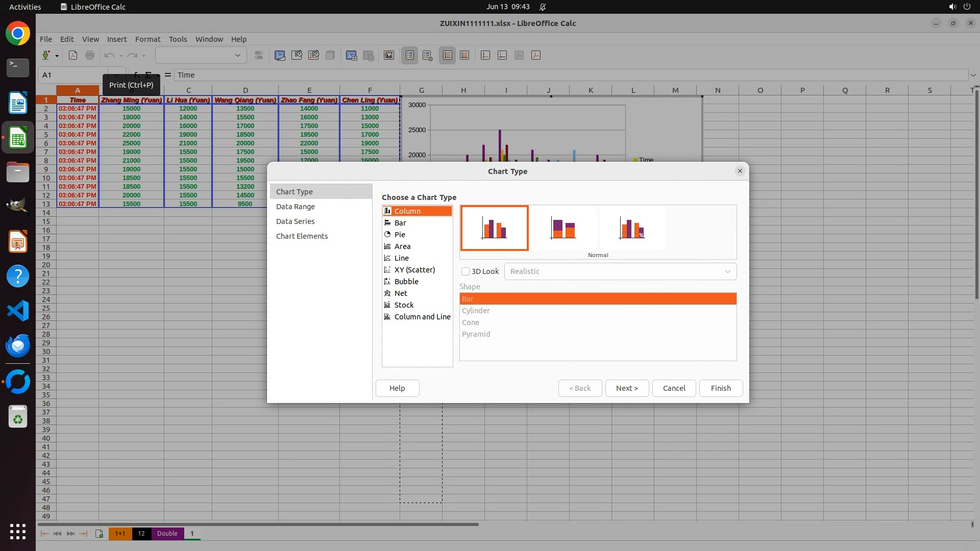The height and width of the screenshot is (551, 980).
Task: Toggle the Legend On/Off toolbar icon
Action: (x=410, y=55)
